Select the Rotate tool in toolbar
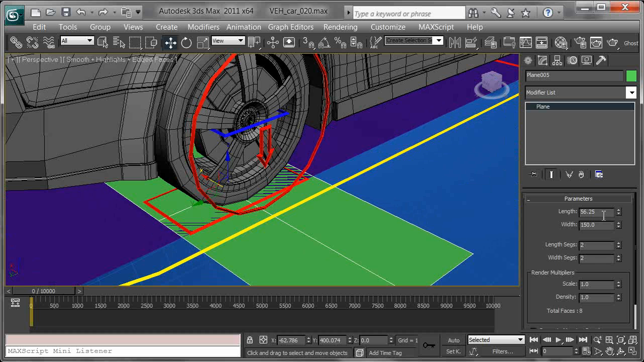The width and height of the screenshot is (644, 362). click(186, 43)
